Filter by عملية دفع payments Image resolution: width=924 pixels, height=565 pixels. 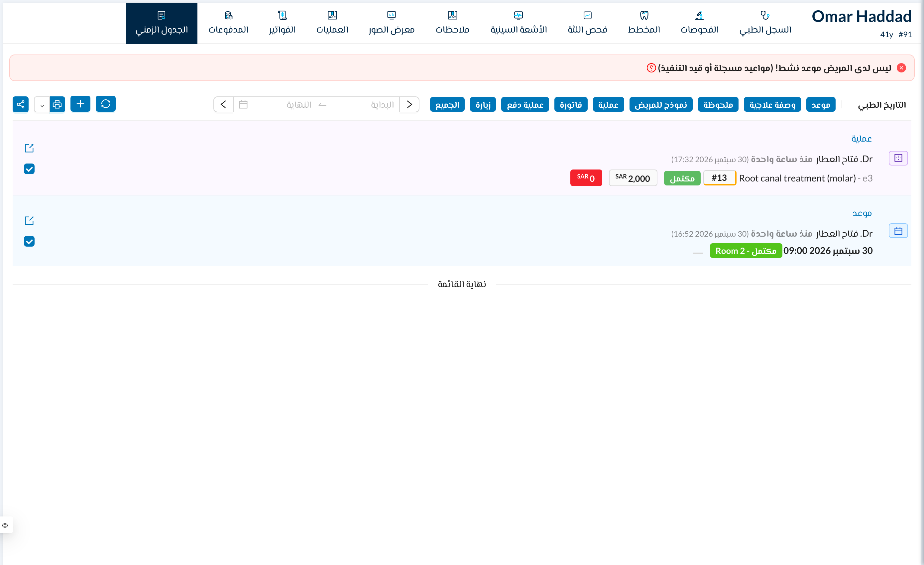tap(525, 105)
